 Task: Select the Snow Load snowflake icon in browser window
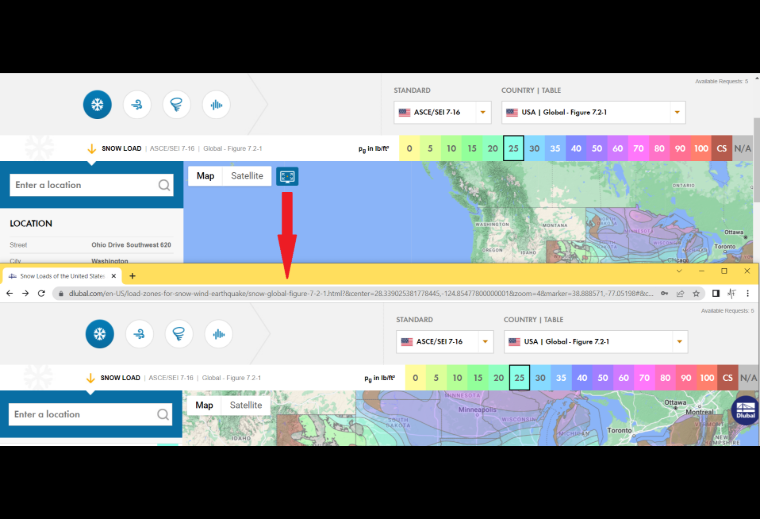pyautogui.click(x=100, y=334)
